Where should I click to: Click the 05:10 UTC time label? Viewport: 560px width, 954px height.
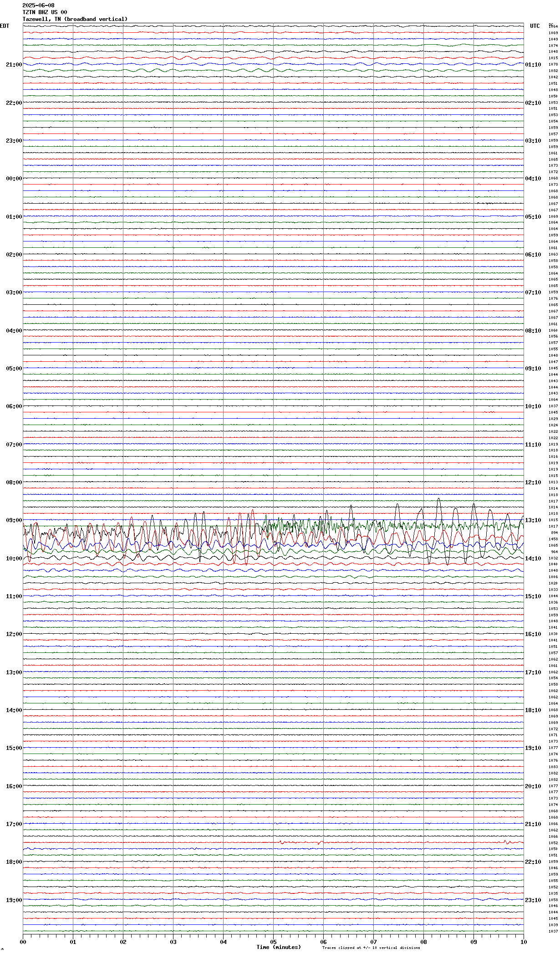[533, 217]
